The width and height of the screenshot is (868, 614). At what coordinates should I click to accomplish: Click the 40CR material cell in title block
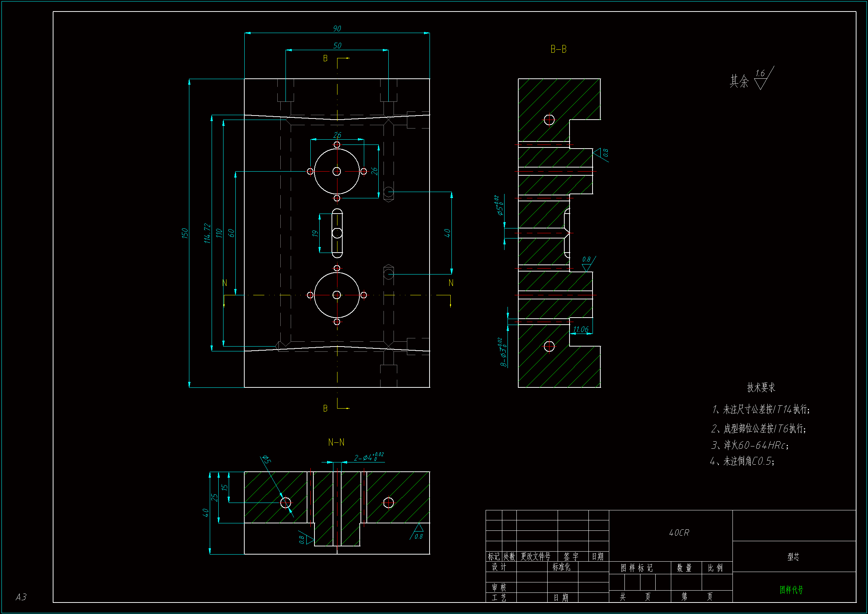679,533
